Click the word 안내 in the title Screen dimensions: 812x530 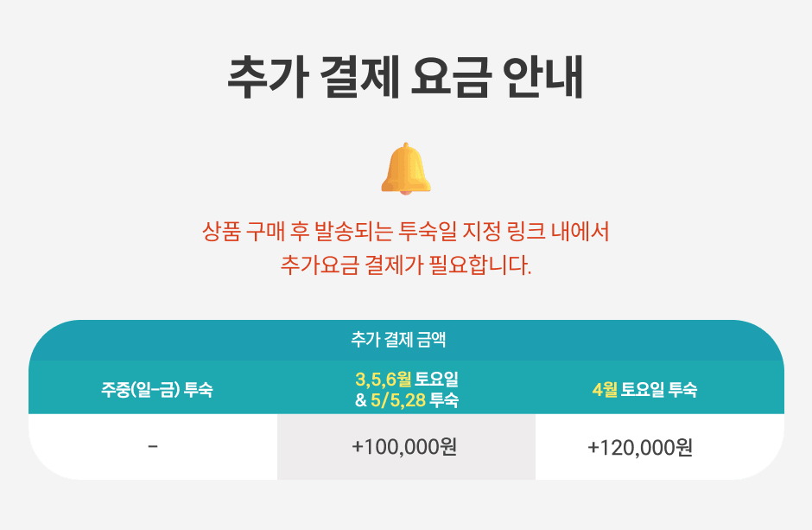click(x=543, y=77)
